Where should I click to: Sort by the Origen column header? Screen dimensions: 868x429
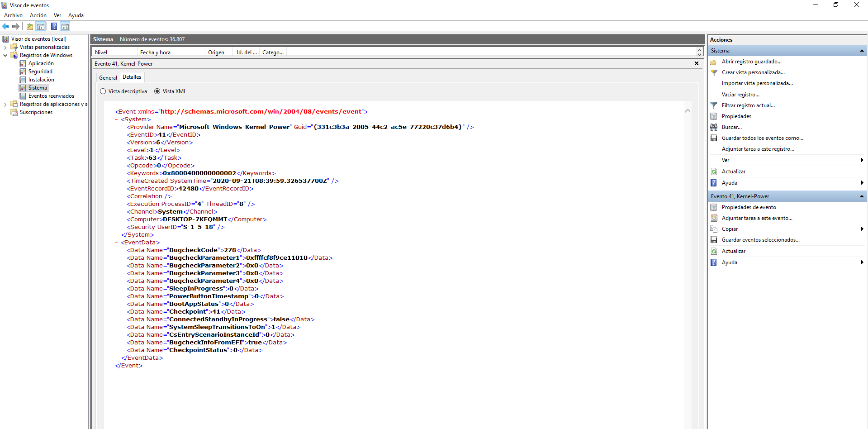pyautogui.click(x=218, y=52)
